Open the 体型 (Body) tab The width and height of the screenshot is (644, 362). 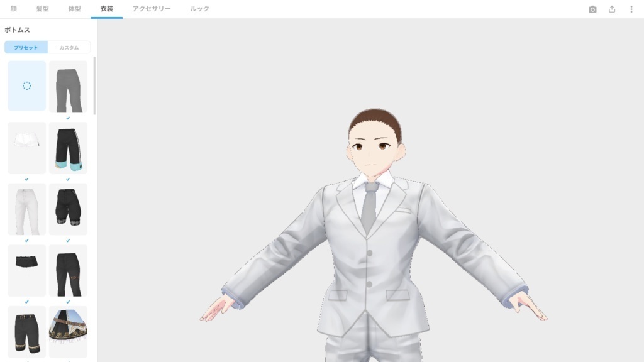coord(75,8)
